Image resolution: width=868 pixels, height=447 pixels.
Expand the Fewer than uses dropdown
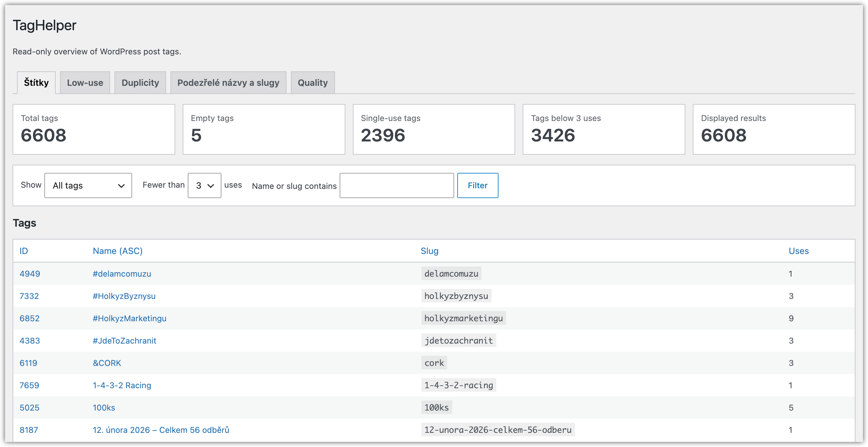pyautogui.click(x=204, y=185)
